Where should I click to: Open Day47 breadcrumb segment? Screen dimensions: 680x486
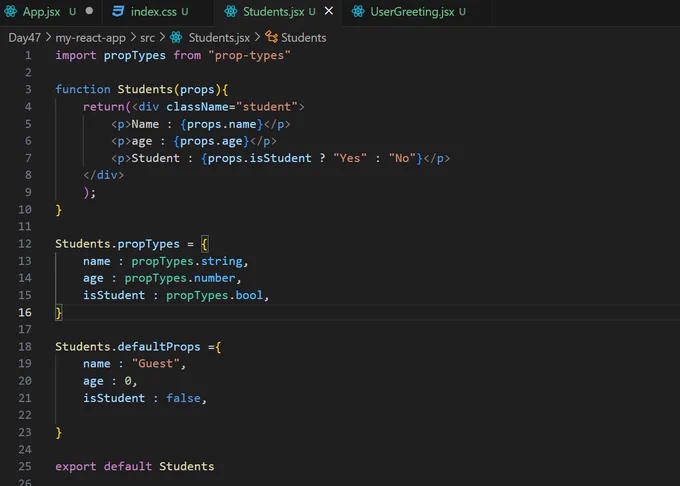(24, 38)
